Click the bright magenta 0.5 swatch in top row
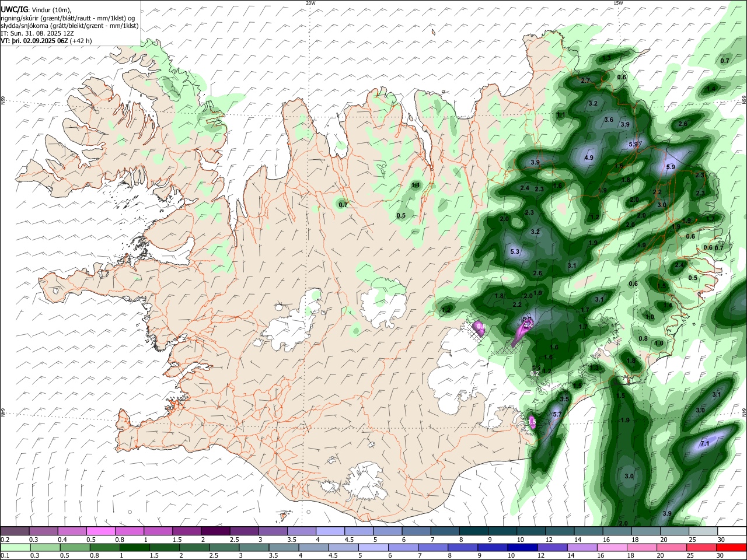The image size is (747, 560). click(100, 531)
